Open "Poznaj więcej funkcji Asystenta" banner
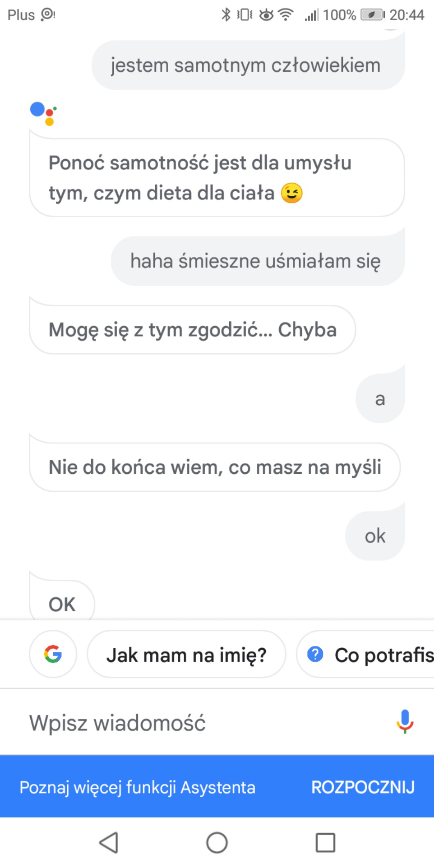434x868 pixels. point(138,787)
